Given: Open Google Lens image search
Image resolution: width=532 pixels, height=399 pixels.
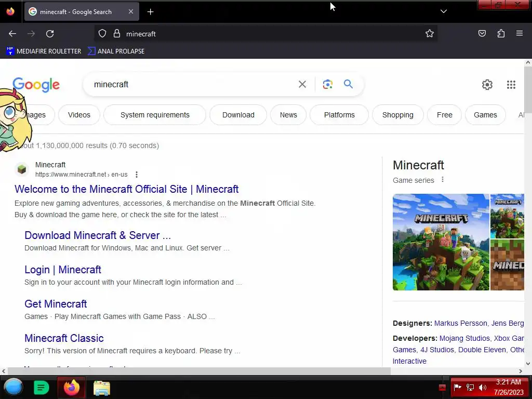Looking at the screenshot, I should (x=327, y=84).
